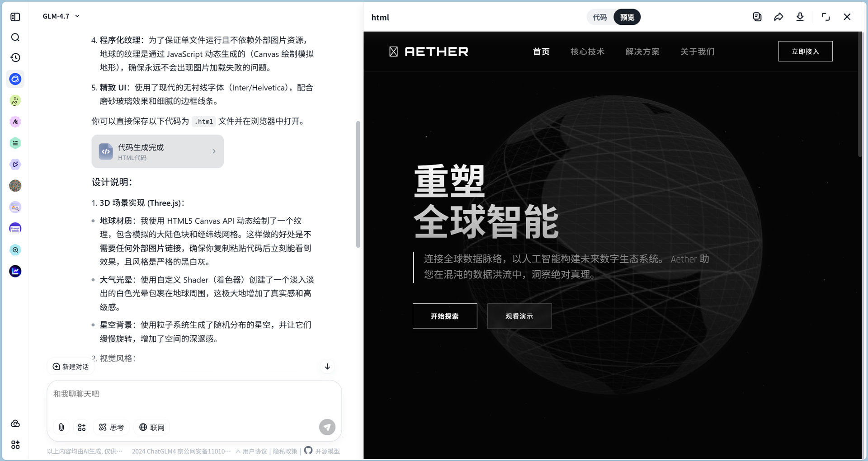Click the 开始探索 button

click(x=444, y=316)
